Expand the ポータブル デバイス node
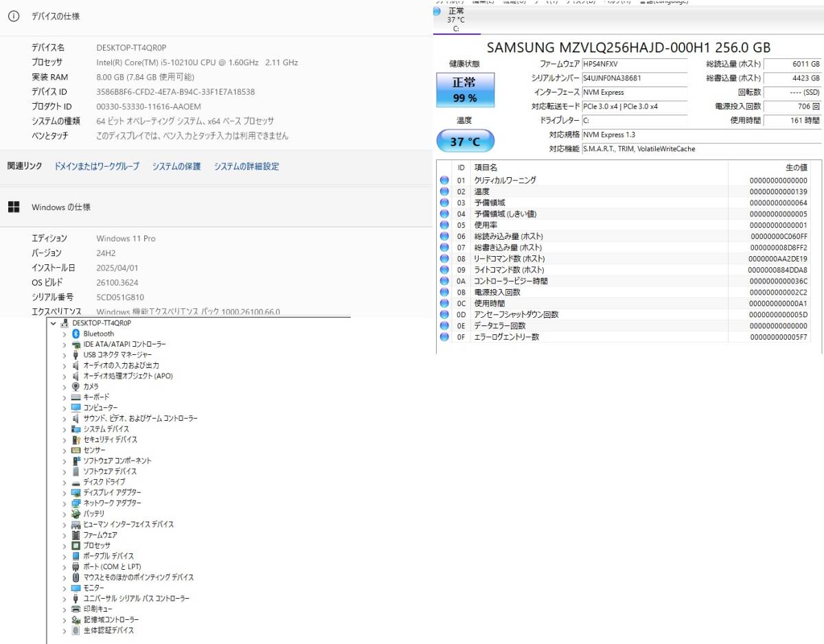 click(65, 556)
